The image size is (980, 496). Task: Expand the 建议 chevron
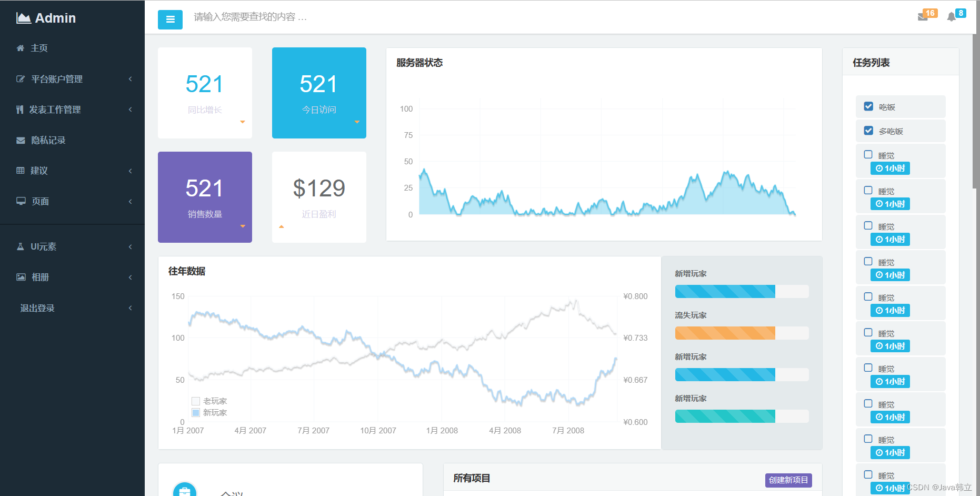click(131, 171)
